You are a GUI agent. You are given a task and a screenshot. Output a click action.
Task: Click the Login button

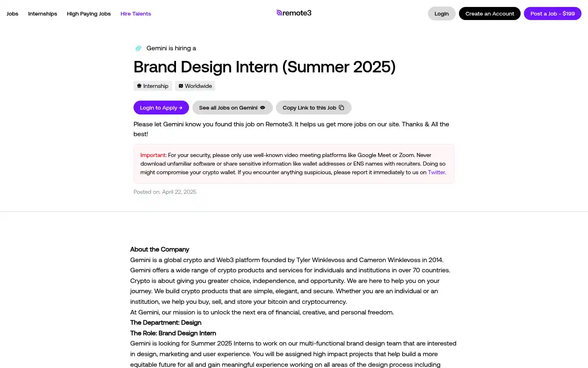pyautogui.click(x=441, y=13)
